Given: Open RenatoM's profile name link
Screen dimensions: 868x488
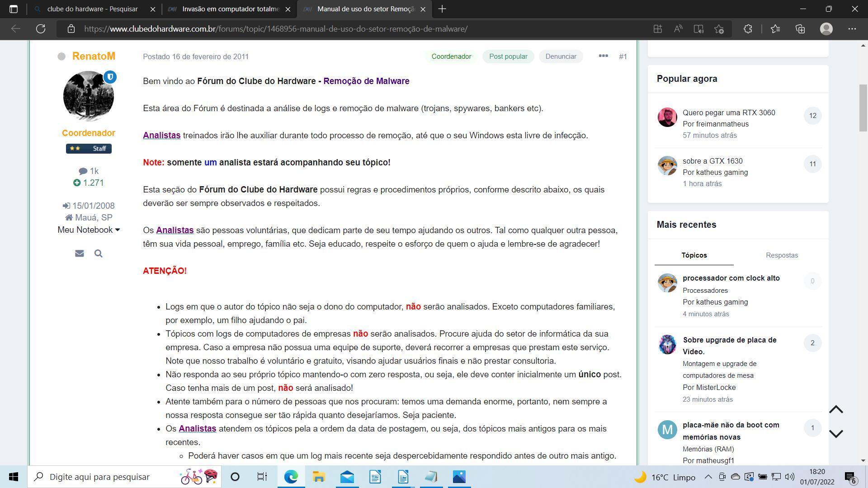Looking at the screenshot, I should (94, 56).
